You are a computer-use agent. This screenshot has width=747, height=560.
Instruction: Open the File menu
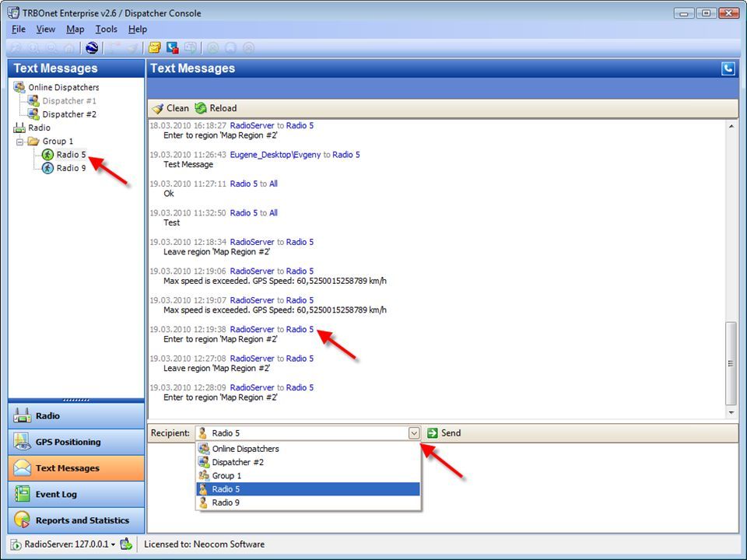pyautogui.click(x=19, y=29)
